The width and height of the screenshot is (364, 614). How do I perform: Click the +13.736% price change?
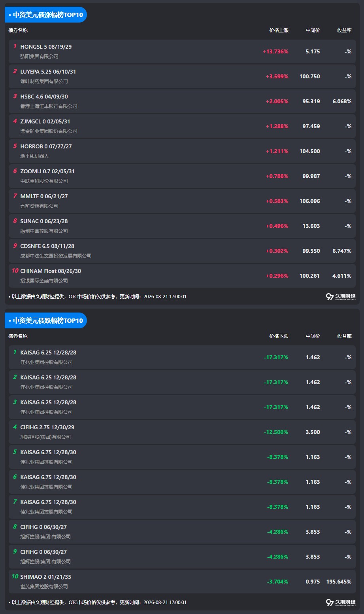click(x=275, y=51)
